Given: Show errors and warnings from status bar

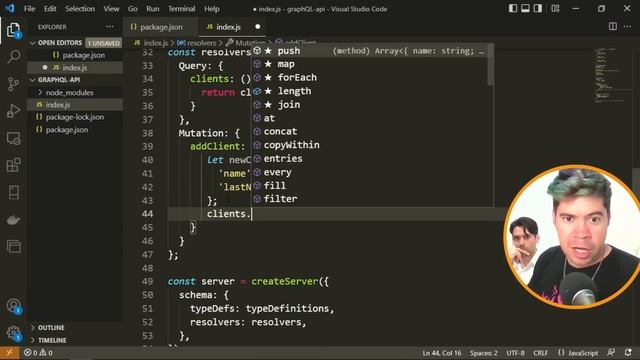Looking at the screenshot, I should click(38, 353).
